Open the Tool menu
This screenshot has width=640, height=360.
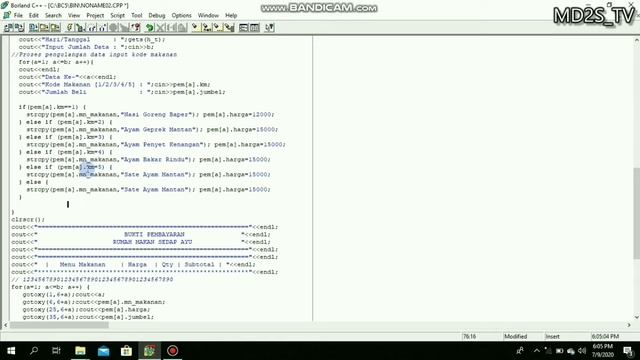(137, 16)
